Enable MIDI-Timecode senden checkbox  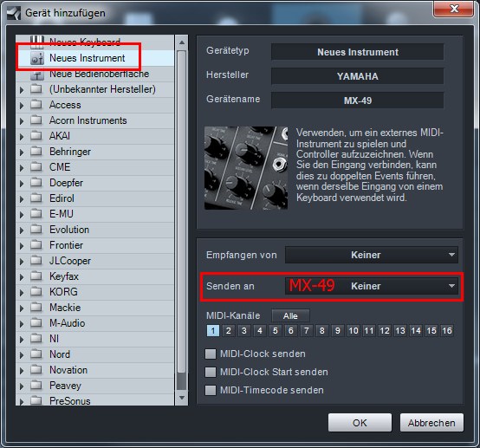click(211, 390)
